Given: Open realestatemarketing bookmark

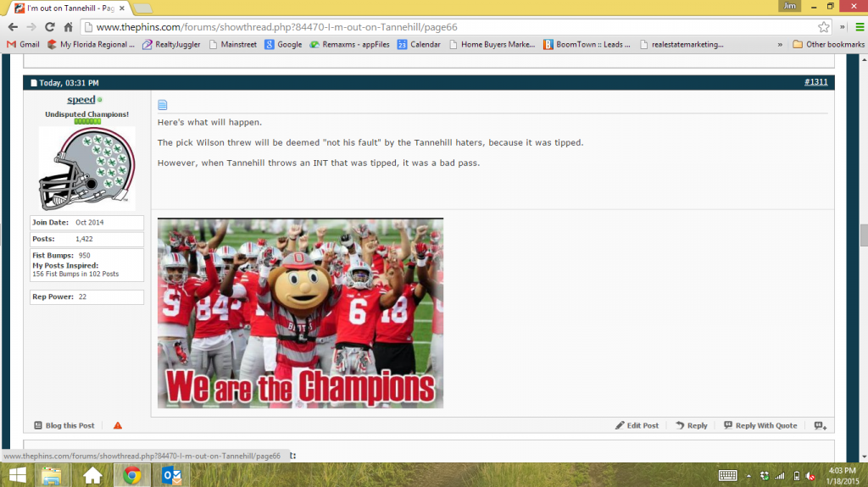Looking at the screenshot, I should [x=682, y=44].
